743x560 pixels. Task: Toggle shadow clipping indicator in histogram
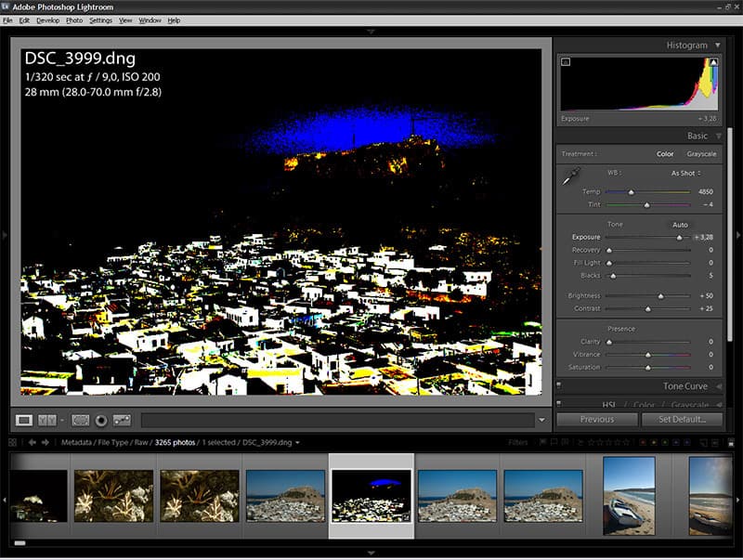coord(566,63)
